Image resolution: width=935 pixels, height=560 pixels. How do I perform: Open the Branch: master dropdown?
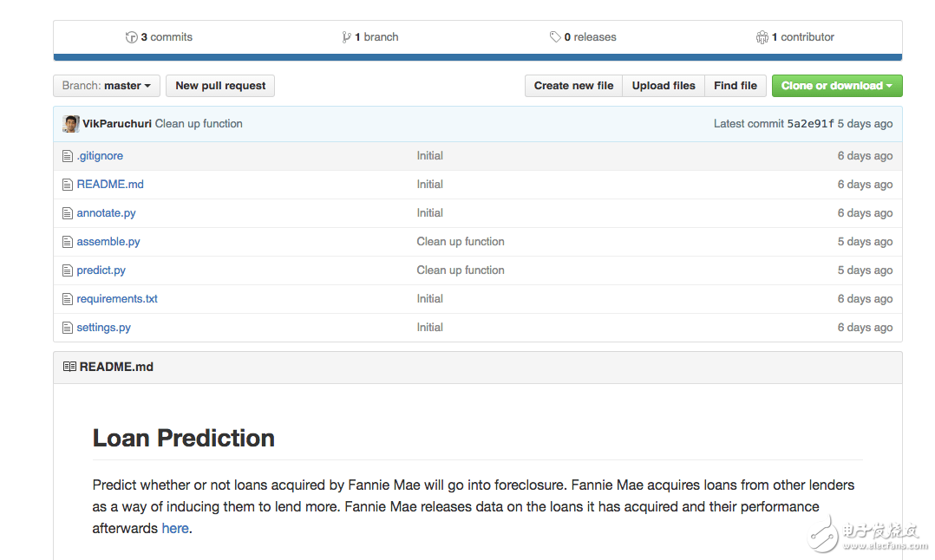coord(107,86)
